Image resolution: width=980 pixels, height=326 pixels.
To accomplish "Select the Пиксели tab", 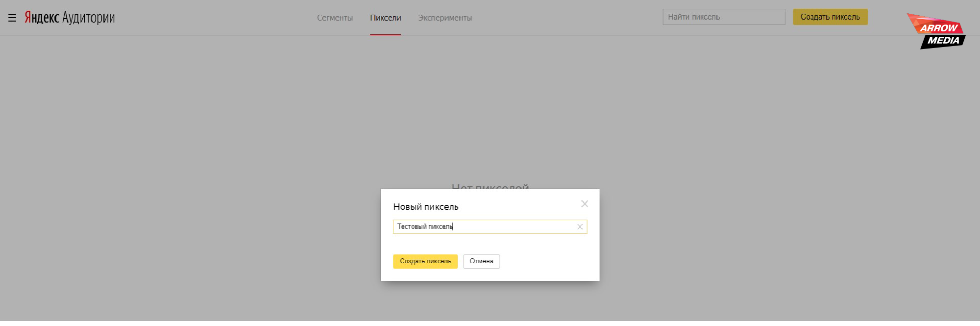I will pos(385,18).
